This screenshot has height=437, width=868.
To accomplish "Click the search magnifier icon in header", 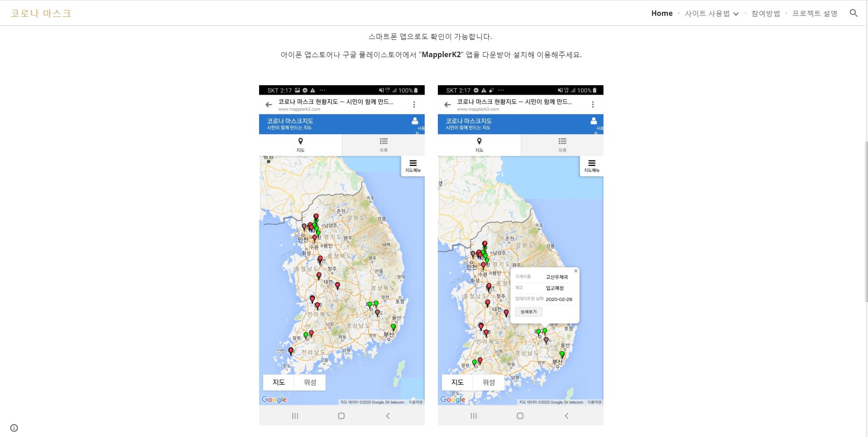I will pyautogui.click(x=853, y=13).
